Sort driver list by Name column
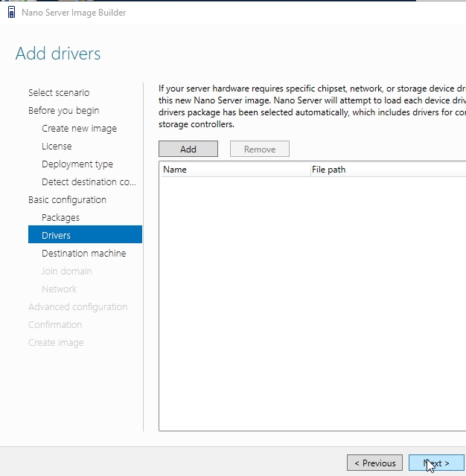The height and width of the screenshot is (476, 466). click(234, 170)
